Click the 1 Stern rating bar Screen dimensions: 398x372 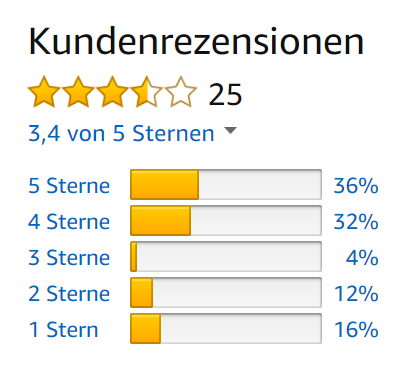click(x=226, y=329)
